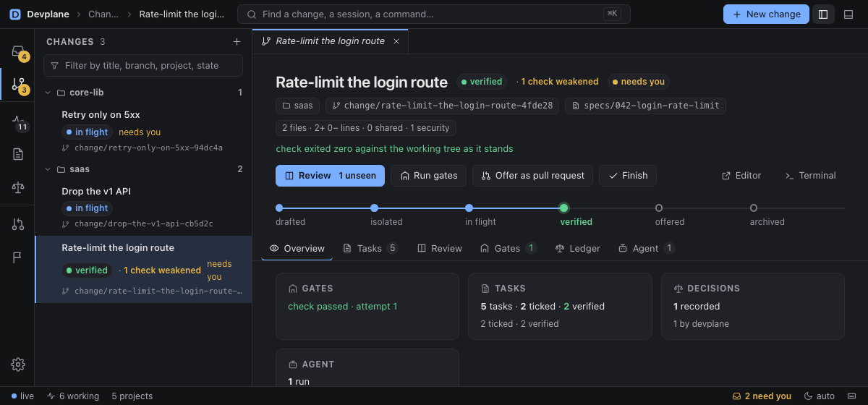Switch to the Gates tab
868x405 pixels.
click(x=508, y=248)
